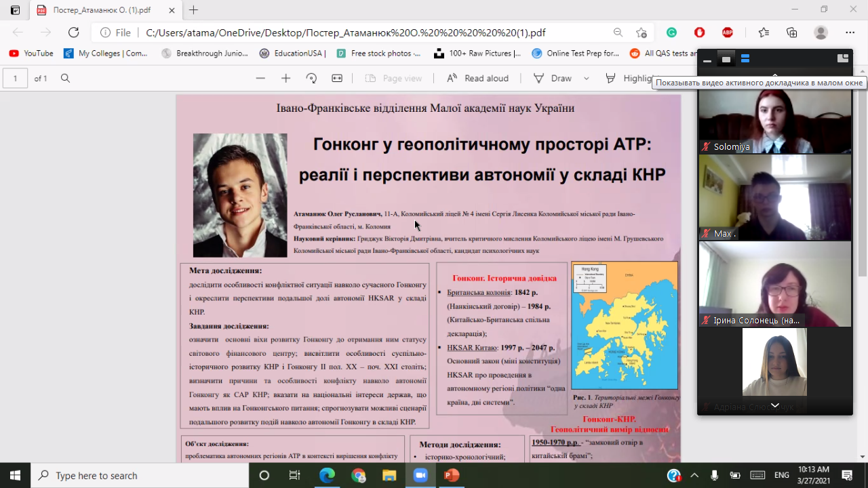Hide the Zoom thumbnail video panel

707,60
